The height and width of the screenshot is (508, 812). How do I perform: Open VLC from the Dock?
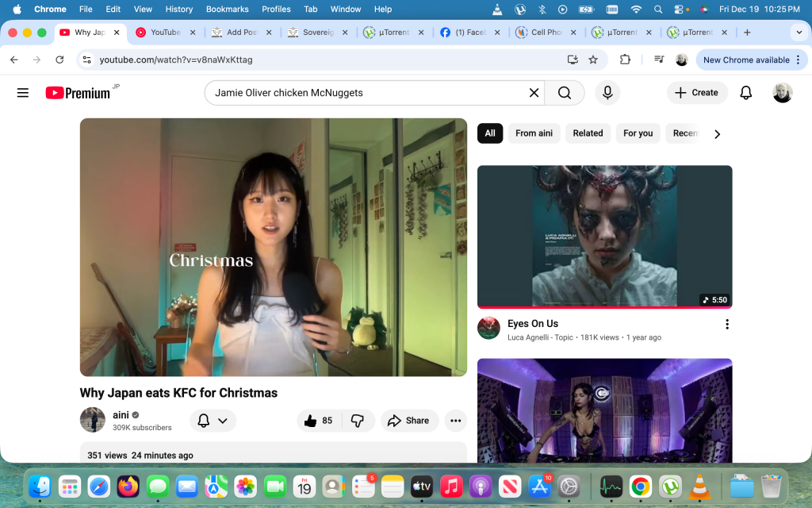click(698, 486)
